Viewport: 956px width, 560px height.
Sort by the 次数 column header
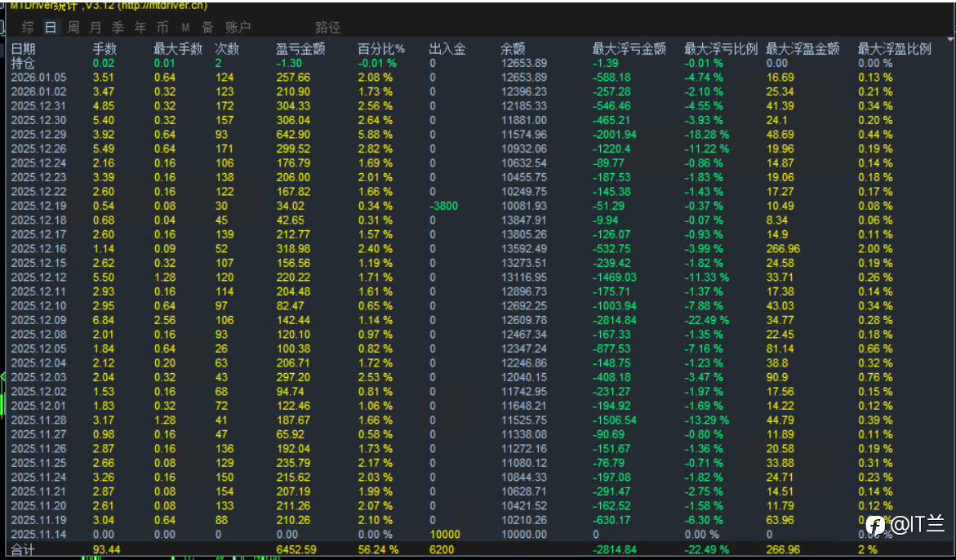click(227, 49)
